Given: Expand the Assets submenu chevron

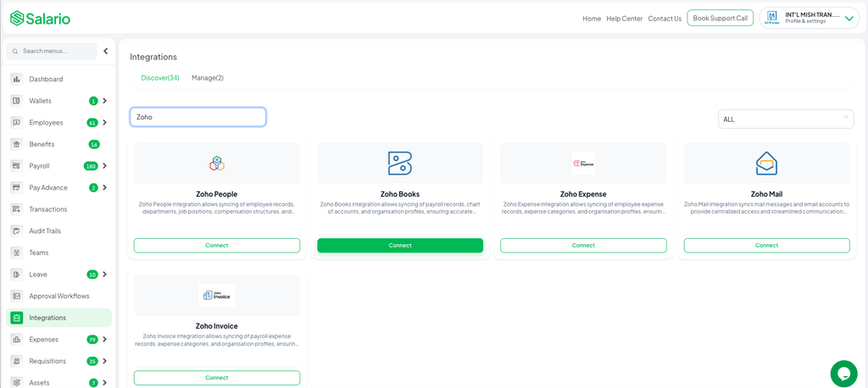Looking at the screenshot, I should tap(104, 382).
